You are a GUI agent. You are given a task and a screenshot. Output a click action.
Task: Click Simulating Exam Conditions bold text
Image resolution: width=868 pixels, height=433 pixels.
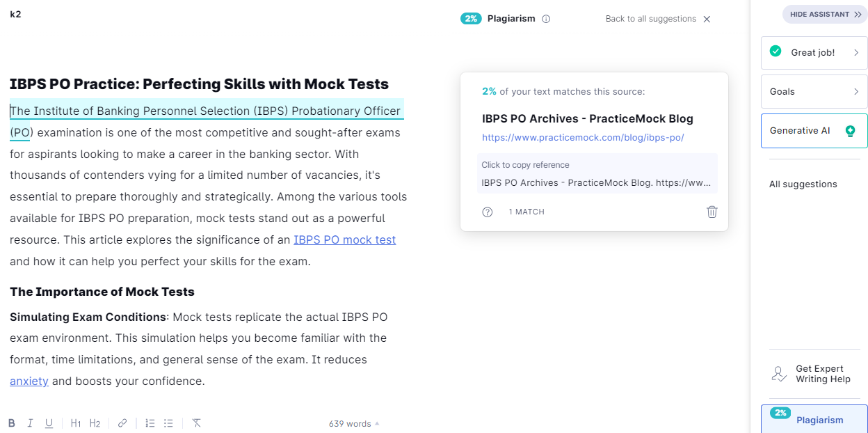pyautogui.click(x=88, y=317)
